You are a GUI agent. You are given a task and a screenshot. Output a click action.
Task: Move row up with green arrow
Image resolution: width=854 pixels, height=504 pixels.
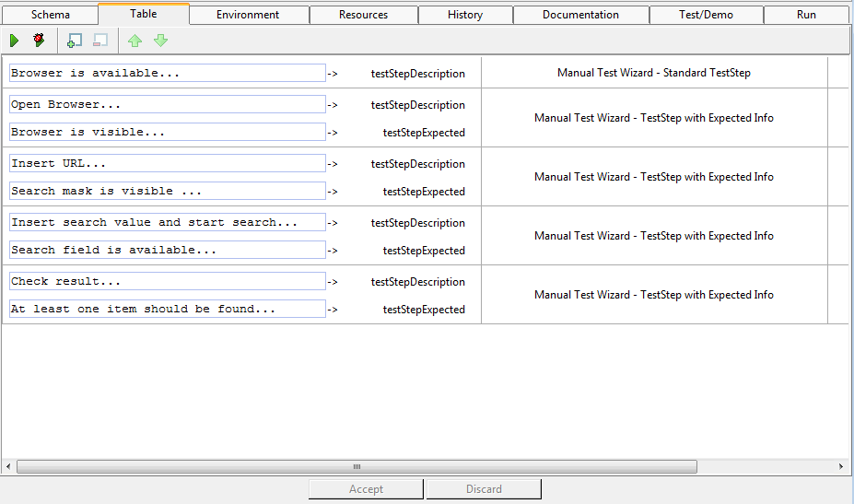135,41
